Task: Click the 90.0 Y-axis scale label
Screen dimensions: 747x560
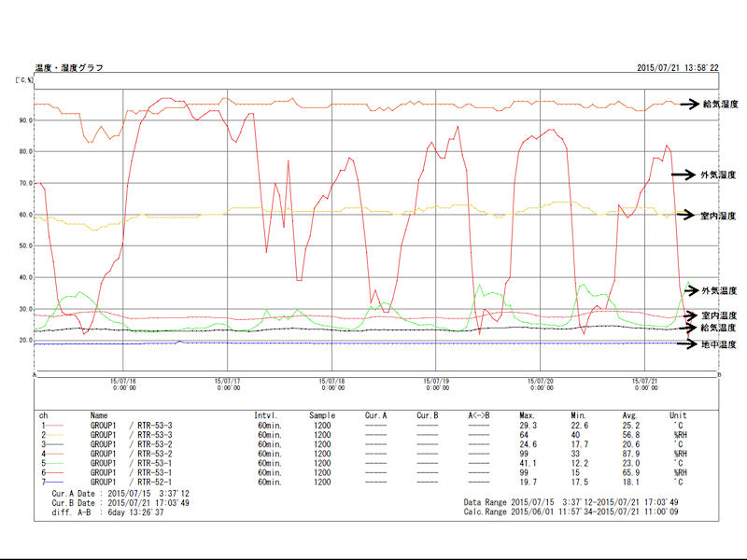Action: (x=26, y=119)
